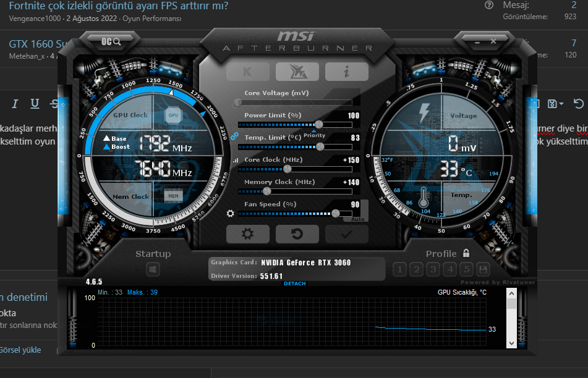Click the Priority marker under Temp Limit

pos(314,135)
